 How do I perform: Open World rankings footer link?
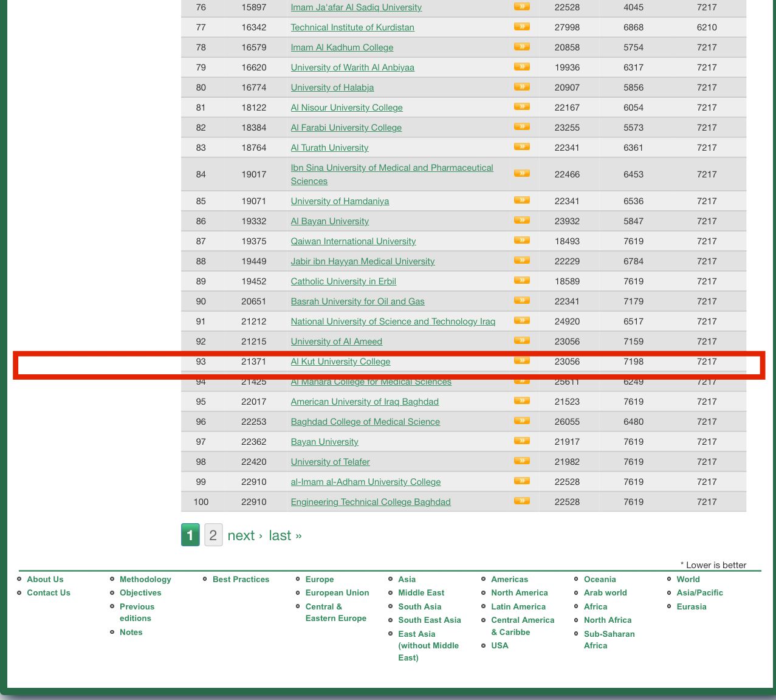(688, 579)
